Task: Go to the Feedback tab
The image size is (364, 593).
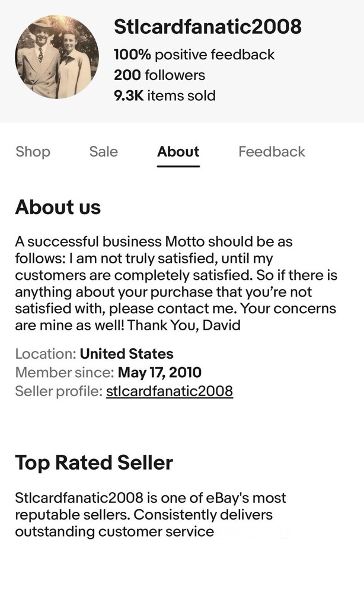Action: 272,152
